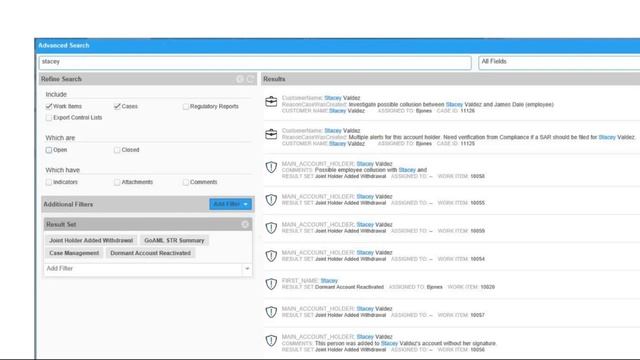Image resolution: width=640 pixels, height=360 pixels.
Task: Open work item 10056 account holder Stacey link
Action: [365, 337]
